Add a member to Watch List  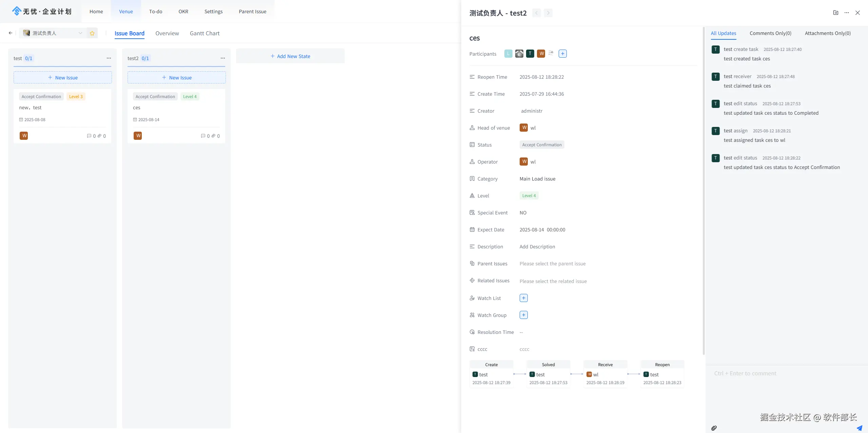point(523,298)
